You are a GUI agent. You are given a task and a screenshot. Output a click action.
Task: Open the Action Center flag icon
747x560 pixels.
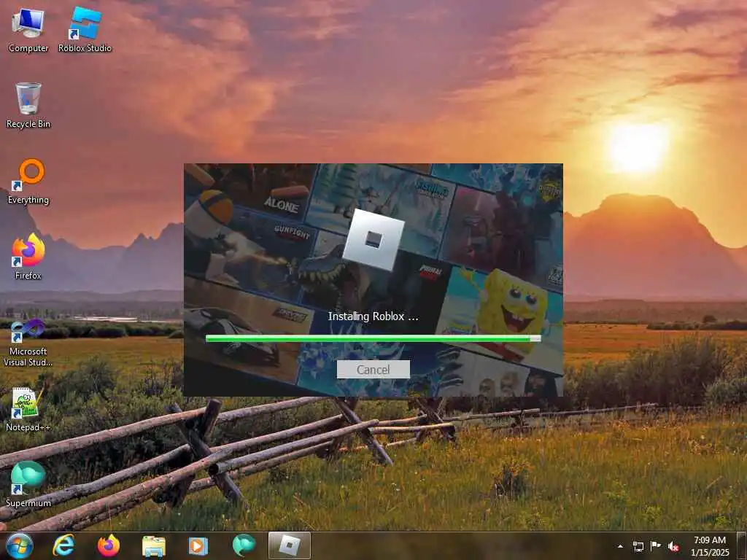coord(656,546)
